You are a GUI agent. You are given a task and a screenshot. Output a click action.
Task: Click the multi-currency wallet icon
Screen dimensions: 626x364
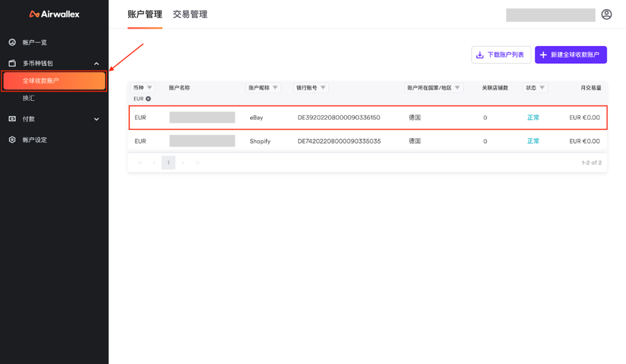click(x=12, y=63)
